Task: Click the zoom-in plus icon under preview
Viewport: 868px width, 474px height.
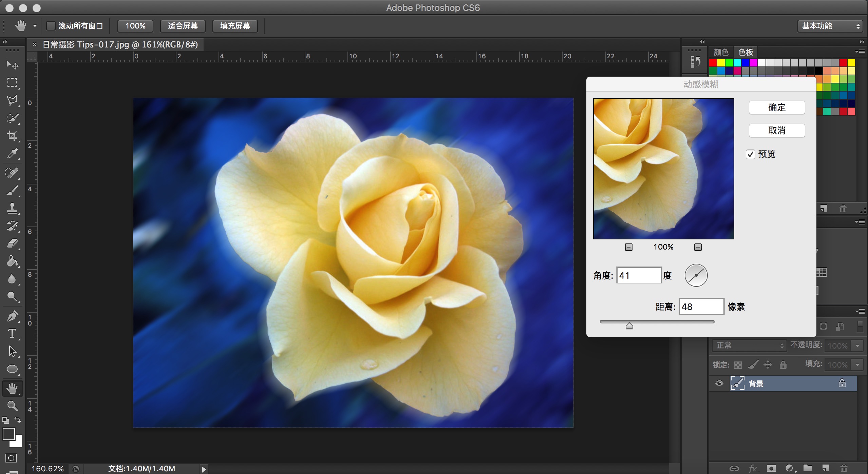Action: [x=698, y=247]
